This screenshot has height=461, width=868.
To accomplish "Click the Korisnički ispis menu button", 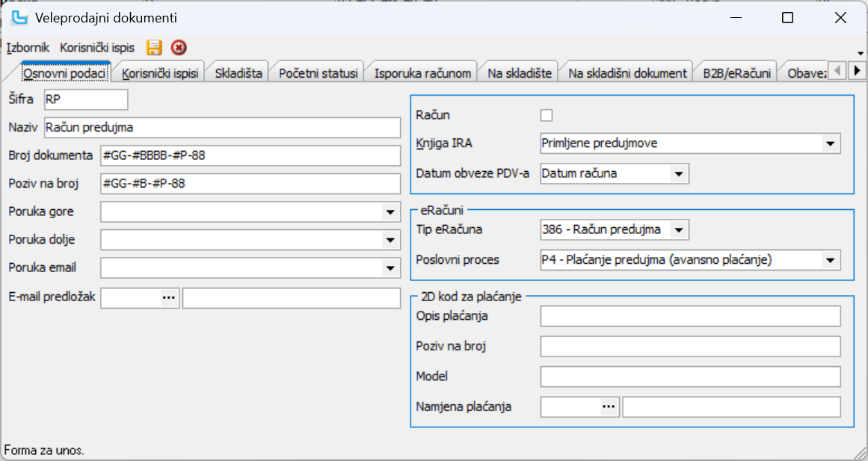I will [x=97, y=48].
